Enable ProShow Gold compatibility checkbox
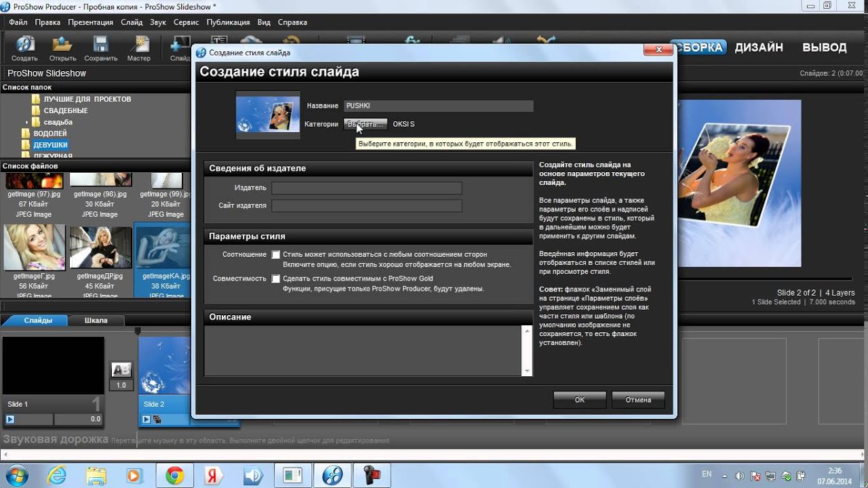This screenshot has width=868, height=488. pyautogui.click(x=275, y=279)
